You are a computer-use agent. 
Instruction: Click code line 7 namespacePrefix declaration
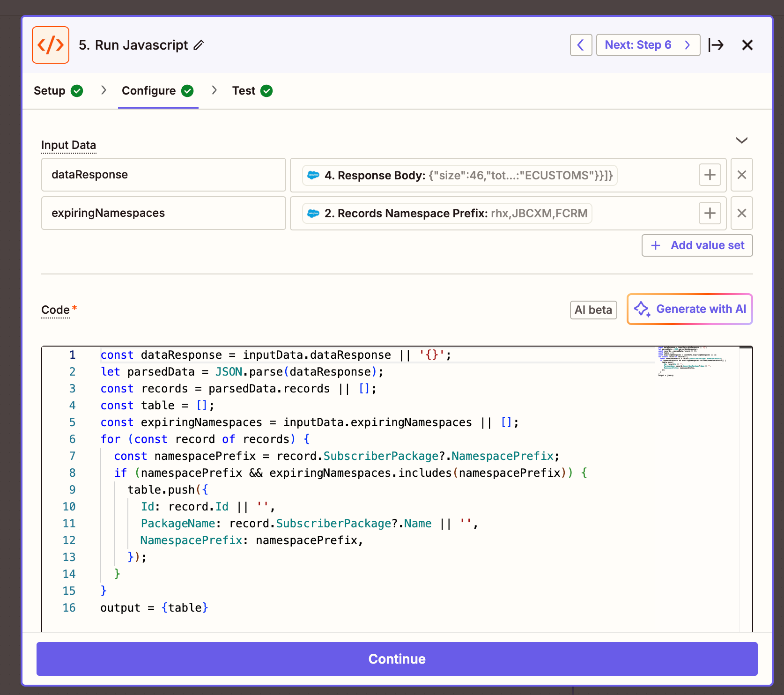coord(337,456)
